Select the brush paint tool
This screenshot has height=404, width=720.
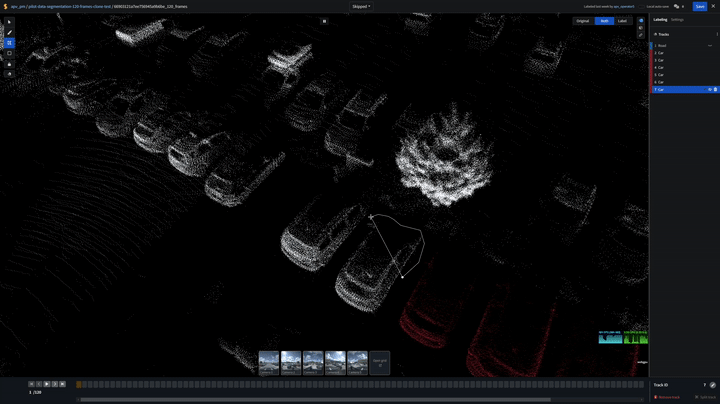click(10, 33)
